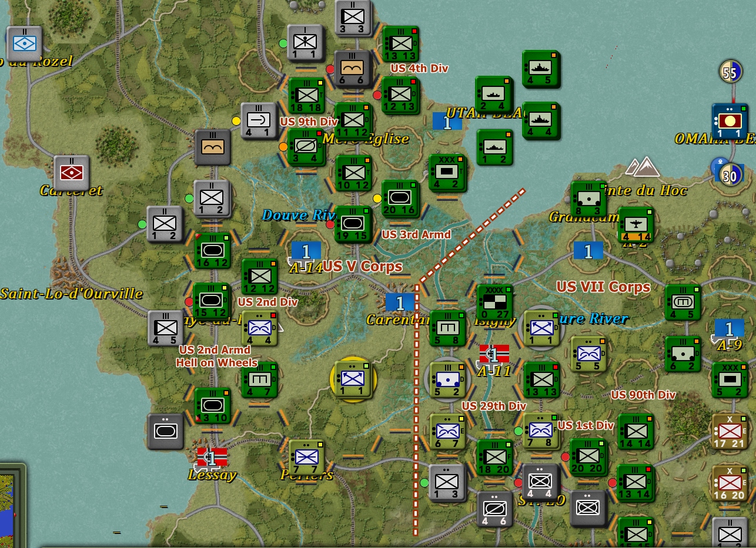This screenshot has width=756, height=548.
Task: Select the 10-12 infantry unit
Action: (353, 173)
